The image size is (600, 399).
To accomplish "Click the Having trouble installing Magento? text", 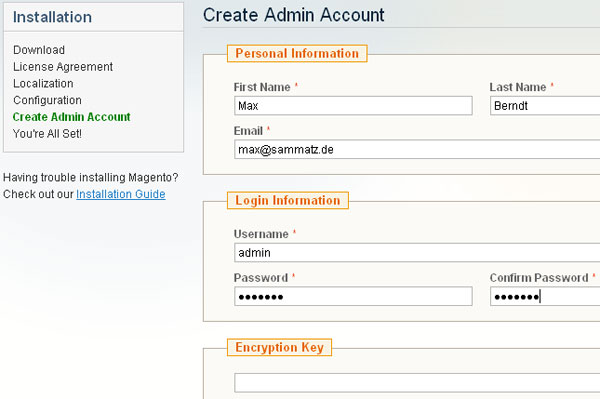I will [x=91, y=178].
